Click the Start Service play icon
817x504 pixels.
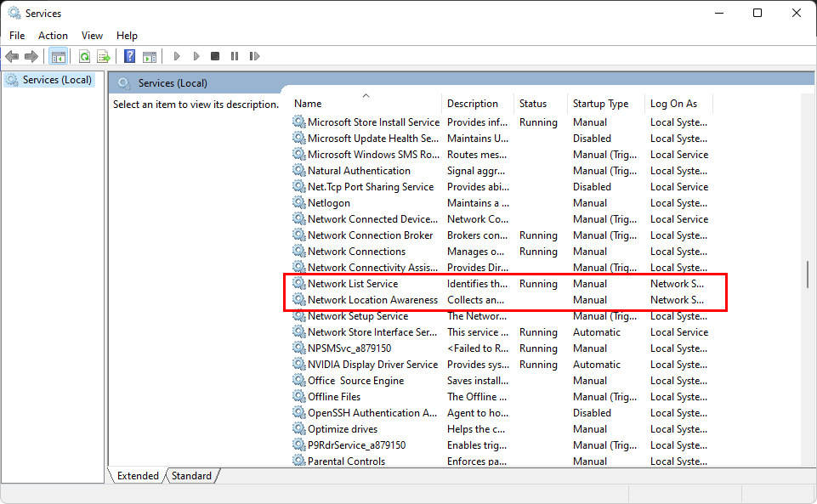tap(177, 56)
